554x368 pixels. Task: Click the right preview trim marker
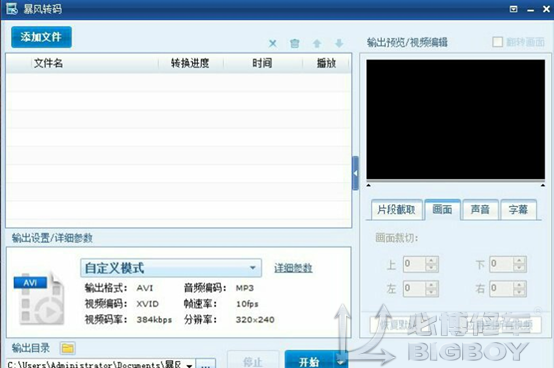tap(542, 185)
